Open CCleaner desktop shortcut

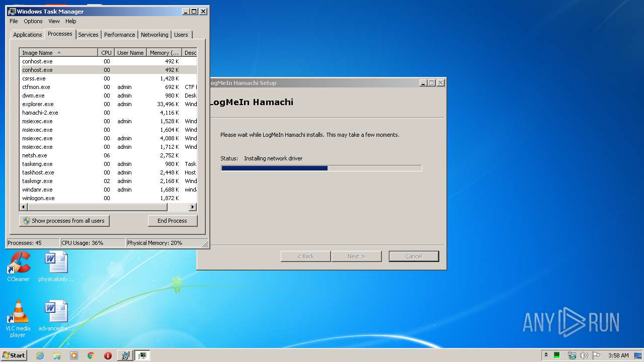(18, 266)
